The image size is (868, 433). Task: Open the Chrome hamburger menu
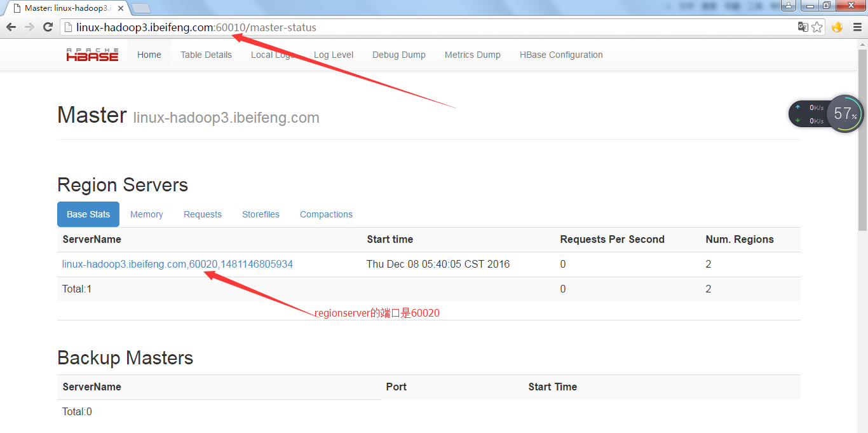pyautogui.click(x=857, y=27)
